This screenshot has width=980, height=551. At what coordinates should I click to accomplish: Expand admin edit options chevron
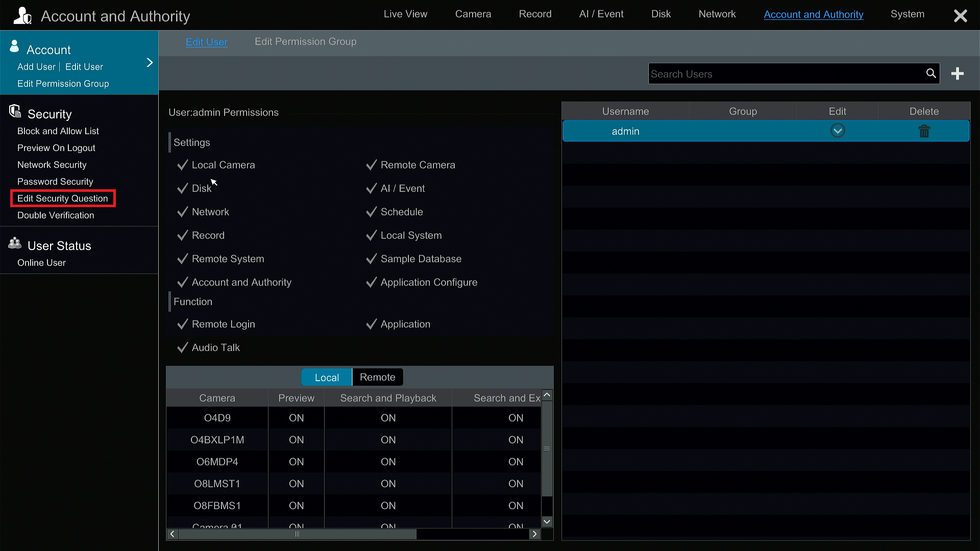(x=838, y=131)
